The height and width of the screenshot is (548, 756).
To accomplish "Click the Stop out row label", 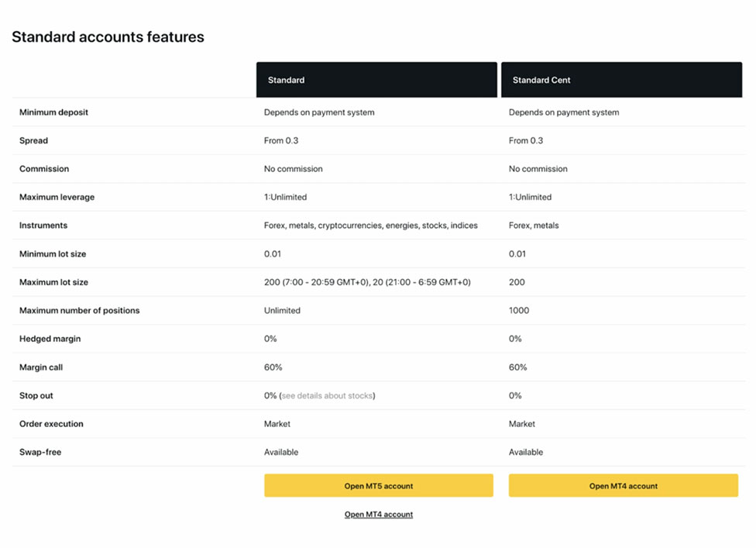I will click(36, 396).
